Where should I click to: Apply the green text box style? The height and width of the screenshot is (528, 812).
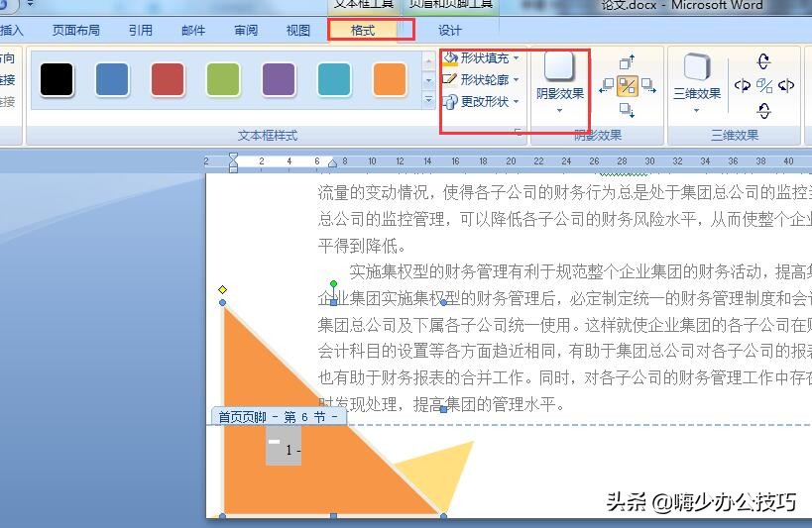(x=223, y=79)
